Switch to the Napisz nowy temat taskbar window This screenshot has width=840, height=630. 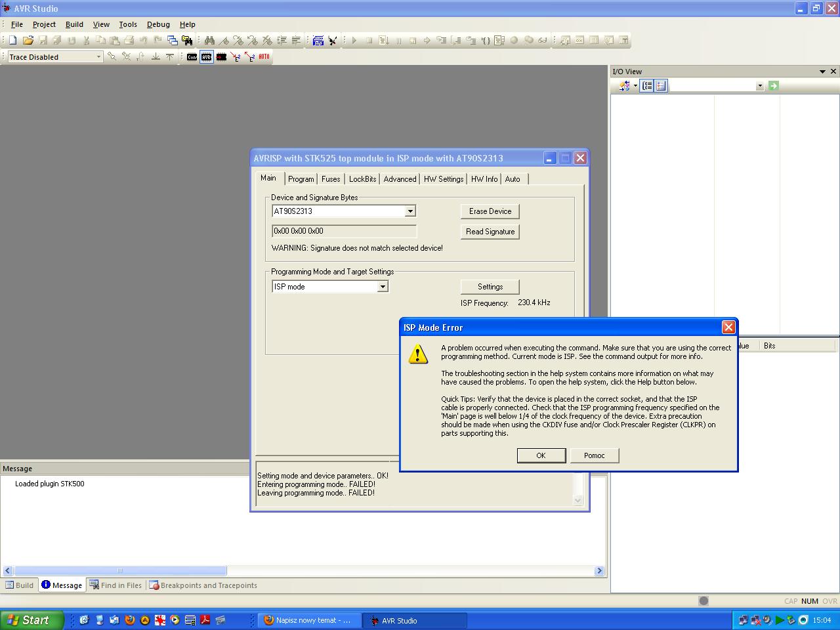pyautogui.click(x=310, y=620)
